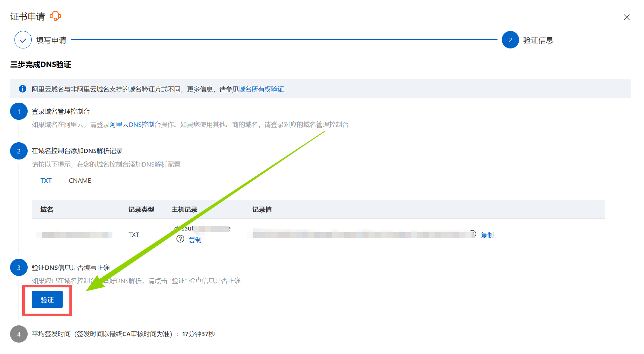Click the 17分钟37秒 average issue time
Viewport: 644px width, 354px height.
click(x=198, y=334)
